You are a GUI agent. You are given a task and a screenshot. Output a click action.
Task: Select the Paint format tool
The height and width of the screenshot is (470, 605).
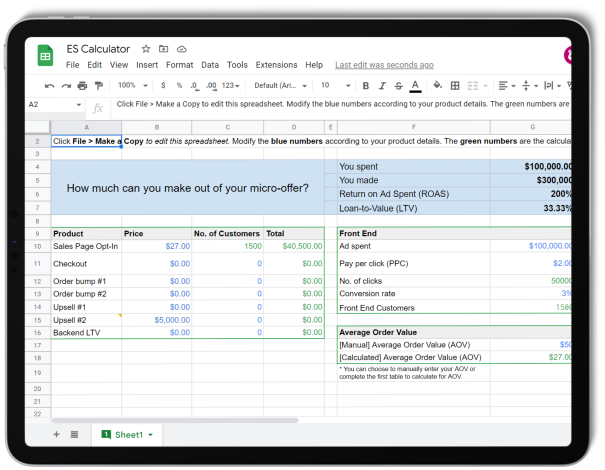pyautogui.click(x=99, y=86)
